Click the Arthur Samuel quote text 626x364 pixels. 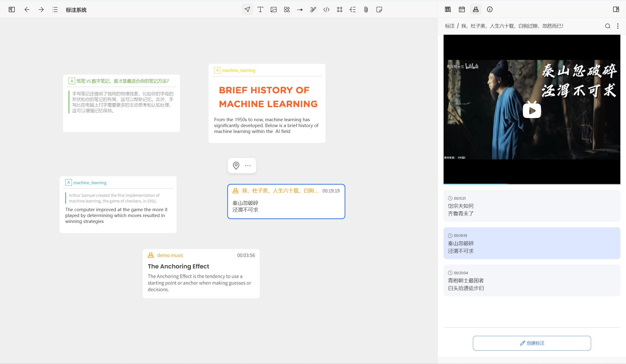[114, 198]
